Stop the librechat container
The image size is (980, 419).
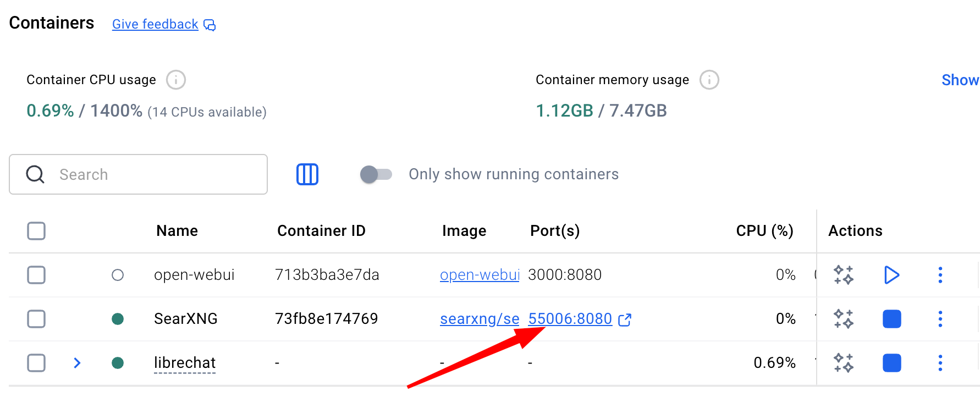coord(891,363)
